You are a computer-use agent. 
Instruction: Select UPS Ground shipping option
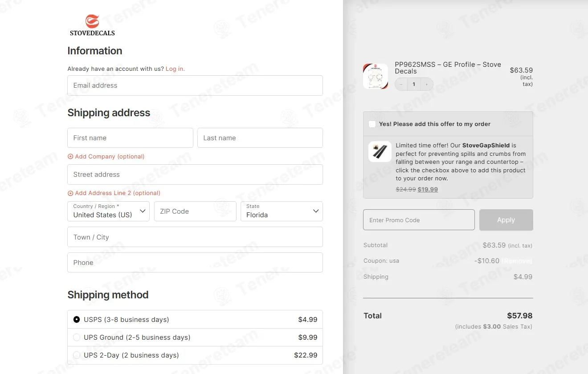77,337
